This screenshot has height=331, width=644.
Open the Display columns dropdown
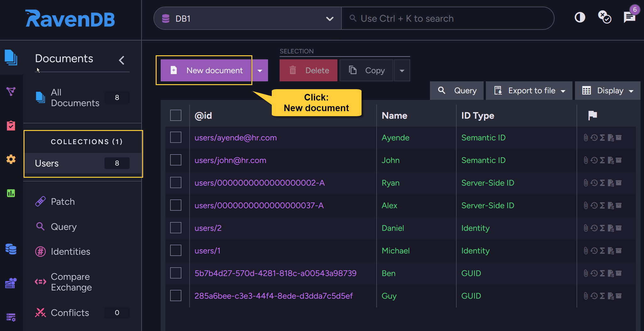tap(608, 90)
